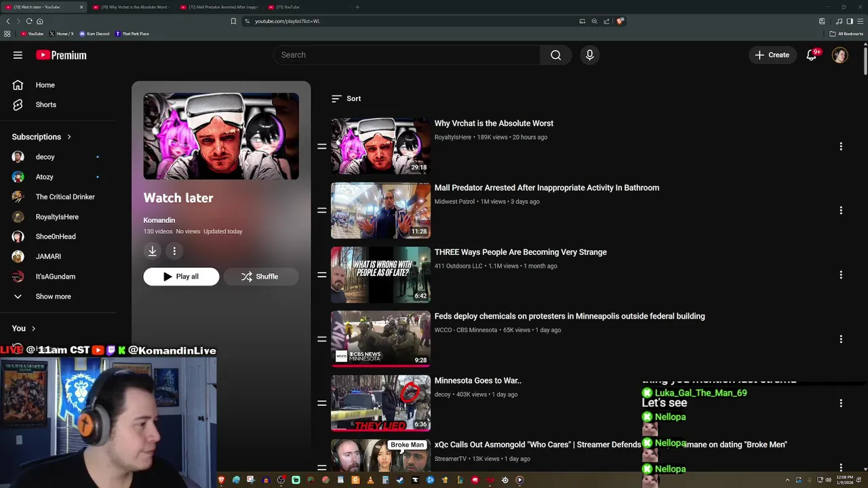Expand the You section
868x488 pixels.
click(24, 328)
